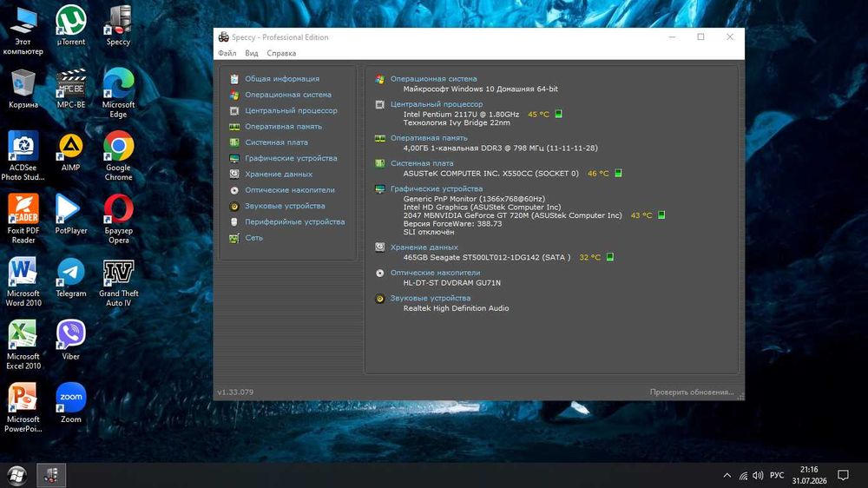Open Системная плата summary heading link
The height and width of the screenshot is (488, 868).
pos(422,163)
